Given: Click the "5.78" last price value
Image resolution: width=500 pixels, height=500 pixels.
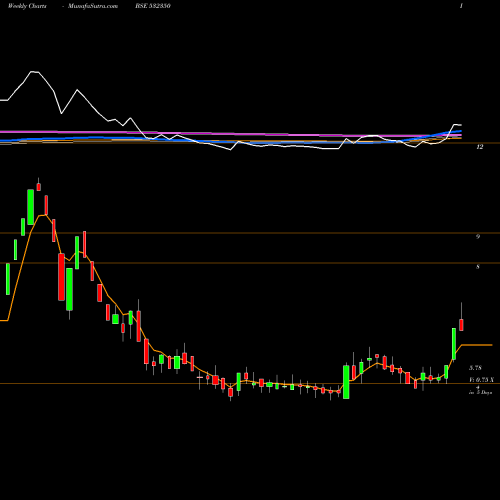Looking at the screenshot, I should pos(475,368).
